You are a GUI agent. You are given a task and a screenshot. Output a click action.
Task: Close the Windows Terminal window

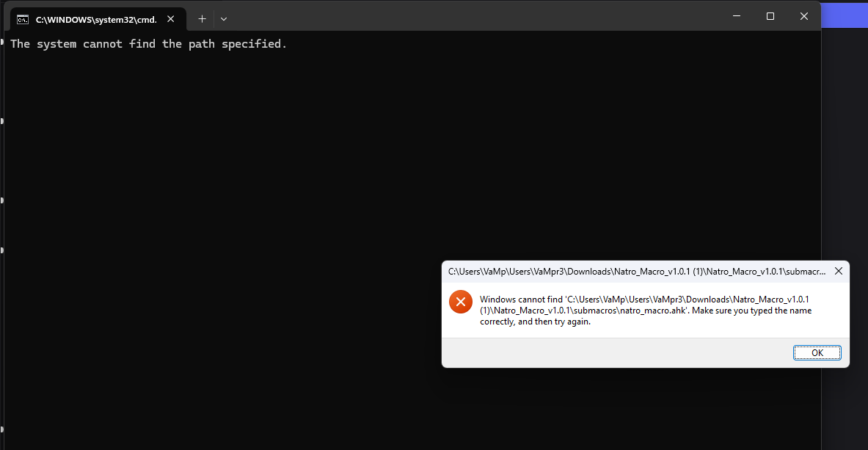click(803, 15)
